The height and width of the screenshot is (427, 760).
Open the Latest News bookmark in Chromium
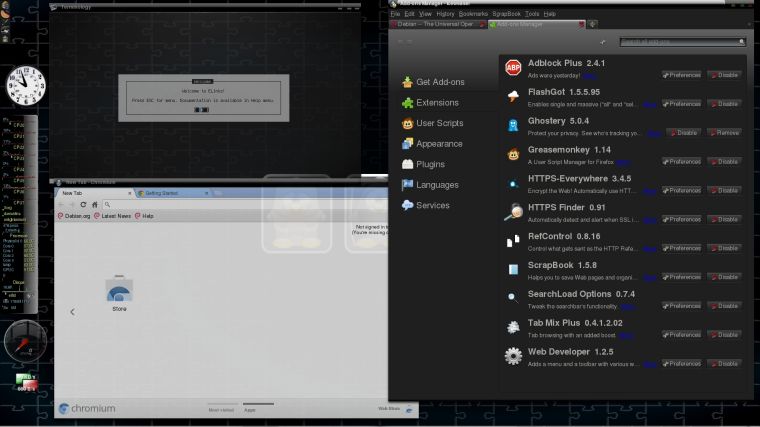click(x=112, y=216)
